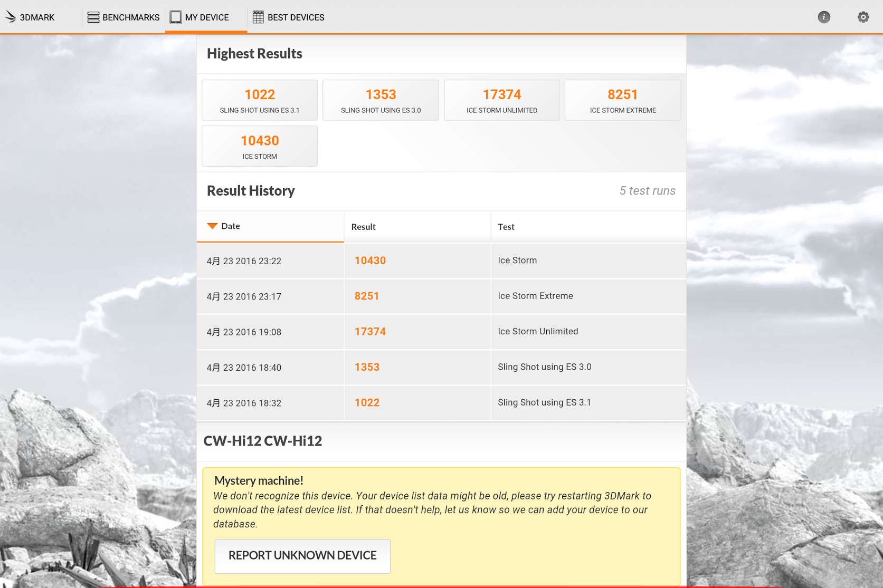Click the My Device tablet icon
This screenshot has height=588, width=883.
(x=176, y=17)
